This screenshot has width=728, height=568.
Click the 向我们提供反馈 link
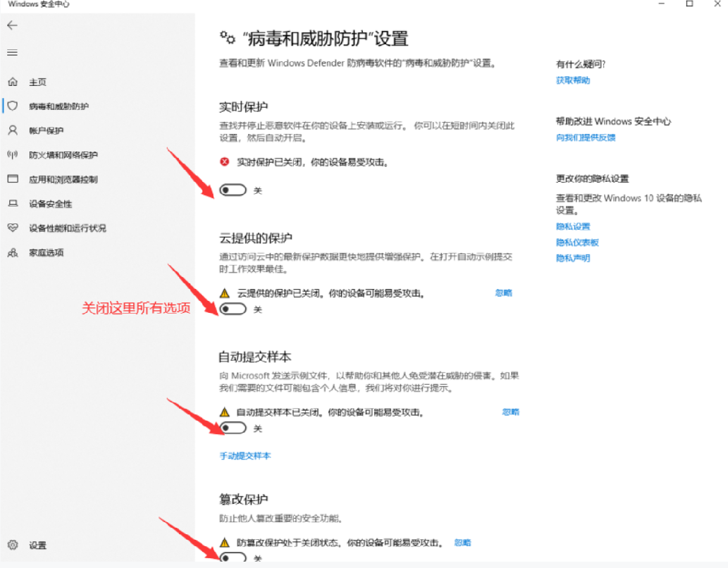tap(586, 137)
